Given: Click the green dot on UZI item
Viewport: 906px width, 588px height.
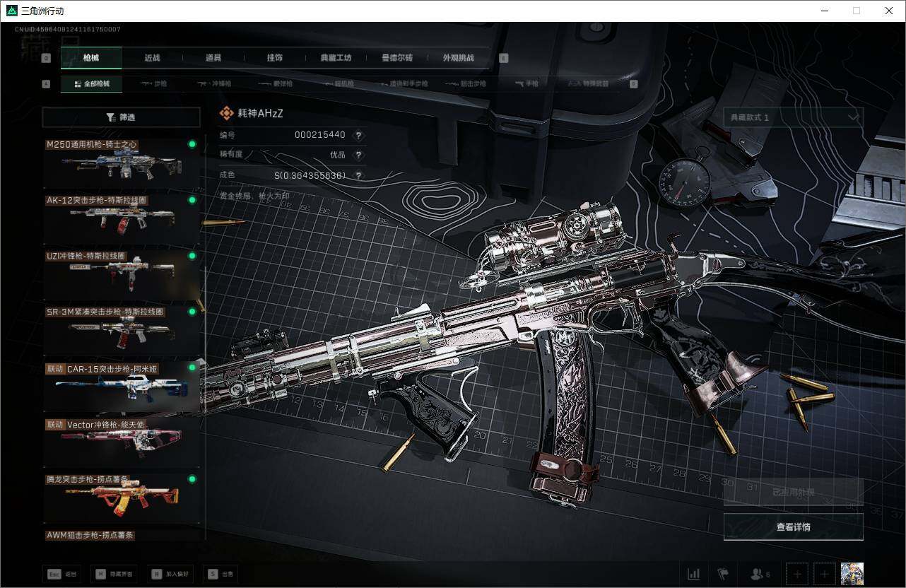Looking at the screenshot, I should (192, 256).
